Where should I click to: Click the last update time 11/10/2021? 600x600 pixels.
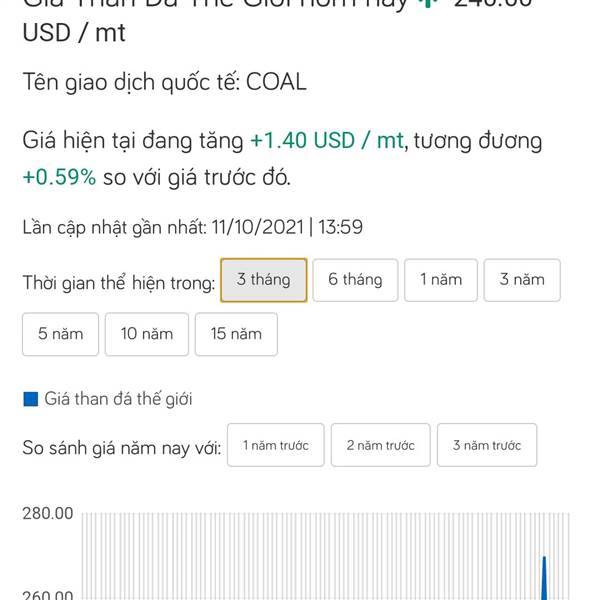(x=256, y=227)
